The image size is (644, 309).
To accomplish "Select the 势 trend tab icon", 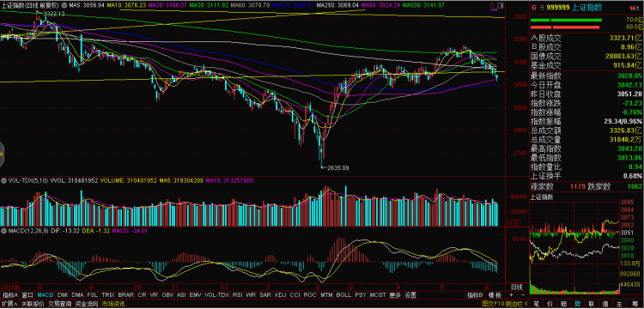I will pos(578,304).
